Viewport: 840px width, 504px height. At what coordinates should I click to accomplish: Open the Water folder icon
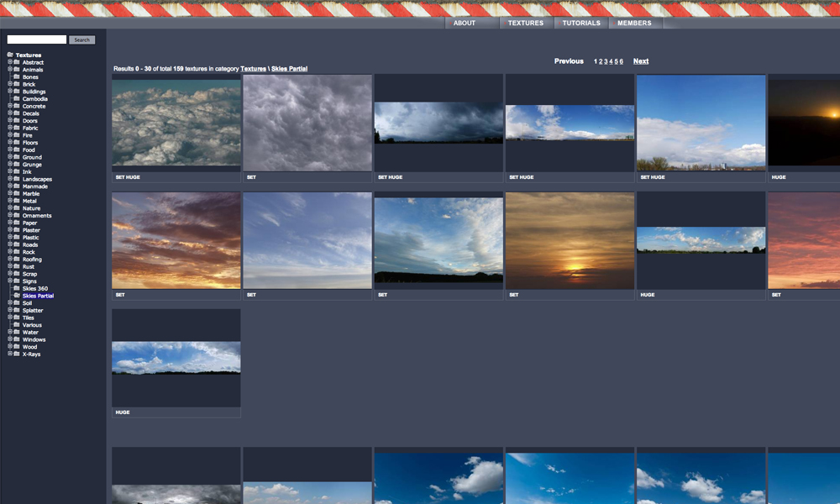pyautogui.click(x=17, y=332)
